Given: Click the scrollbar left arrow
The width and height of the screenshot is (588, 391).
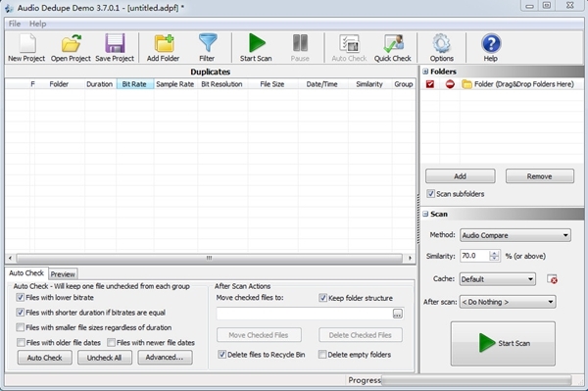Looking at the screenshot, I should coord(10,258).
